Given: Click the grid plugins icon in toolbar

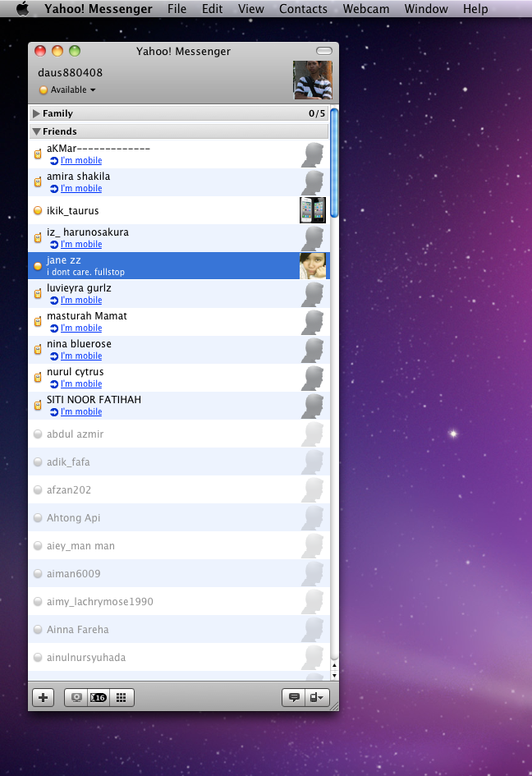Looking at the screenshot, I should pyautogui.click(x=122, y=697).
